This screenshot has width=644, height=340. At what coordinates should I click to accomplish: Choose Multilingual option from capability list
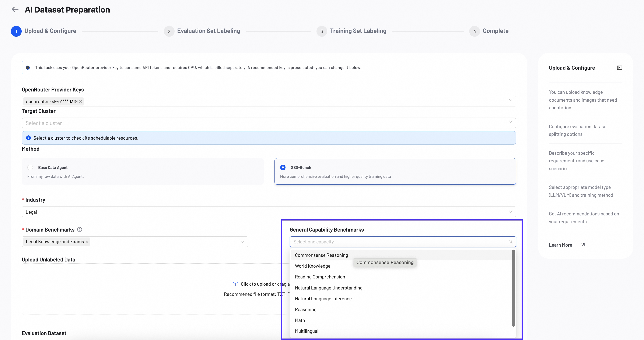click(x=401, y=331)
